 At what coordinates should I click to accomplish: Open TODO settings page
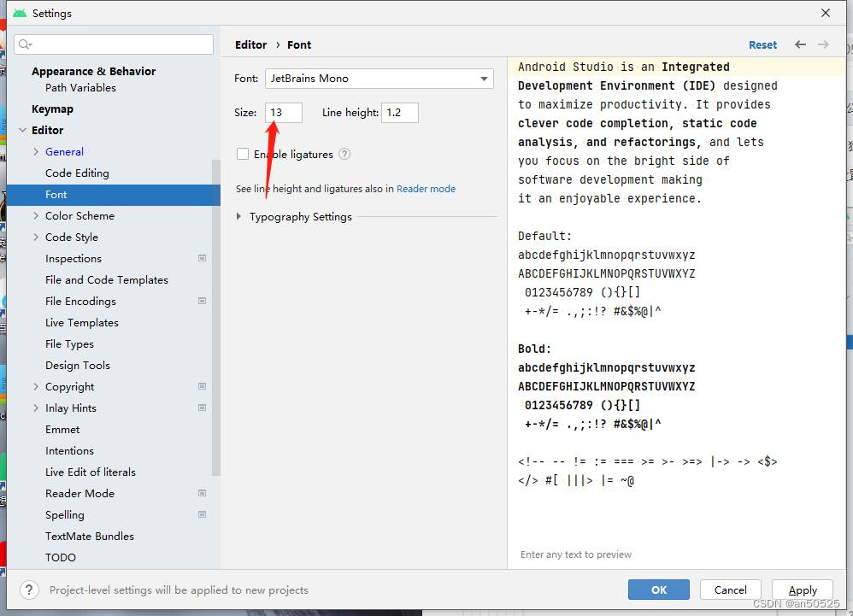[61, 557]
